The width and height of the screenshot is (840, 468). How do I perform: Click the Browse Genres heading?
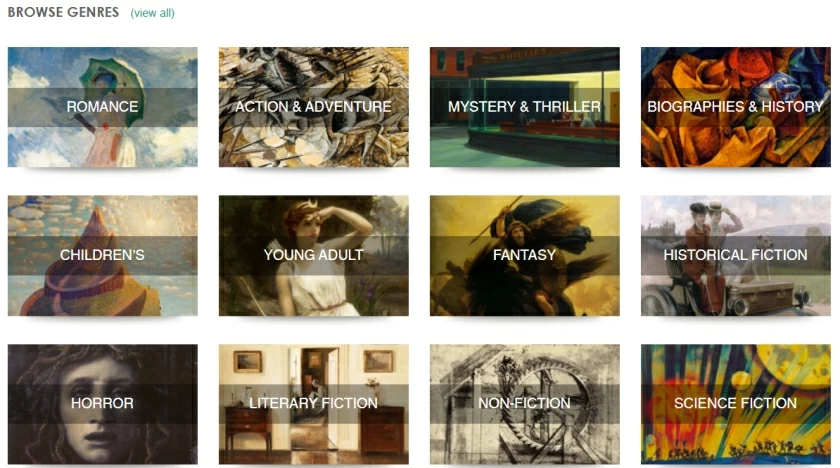point(63,12)
